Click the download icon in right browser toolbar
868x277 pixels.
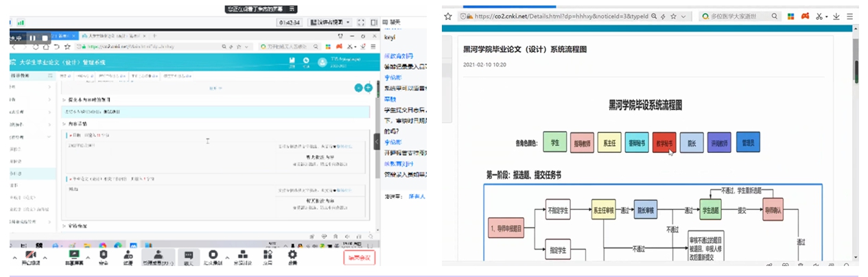(836, 16)
